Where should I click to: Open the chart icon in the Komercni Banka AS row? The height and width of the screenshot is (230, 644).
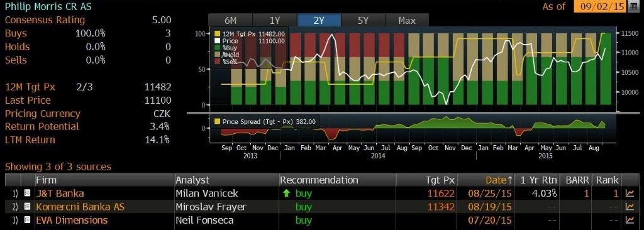629,207
